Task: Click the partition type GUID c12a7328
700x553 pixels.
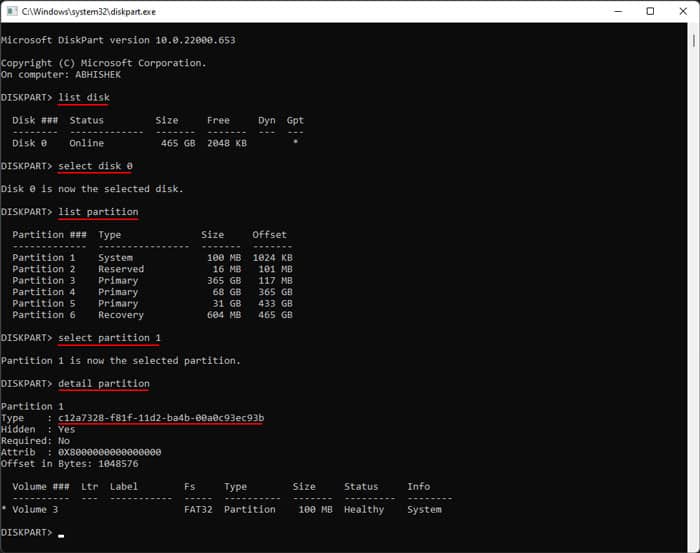Action: (161, 418)
